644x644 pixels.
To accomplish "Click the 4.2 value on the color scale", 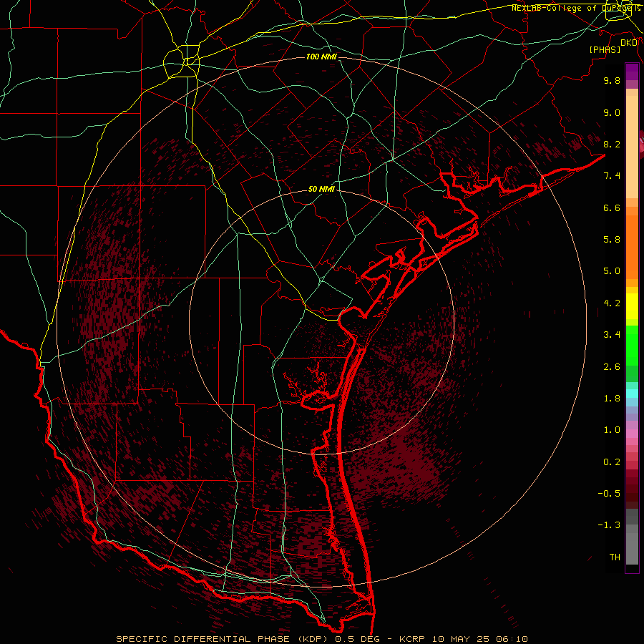I will [612, 303].
